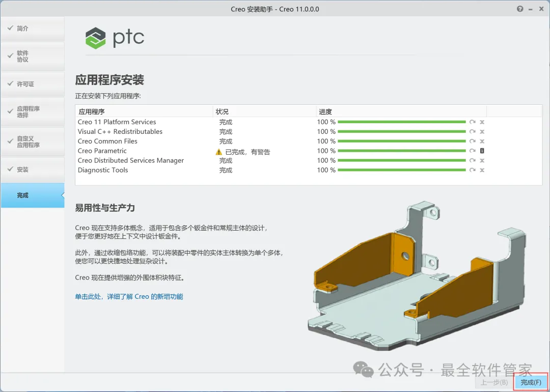Select the Creo Distributed Services Manager row name
The width and height of the screenshot is (550, 392).
point(131,160)
